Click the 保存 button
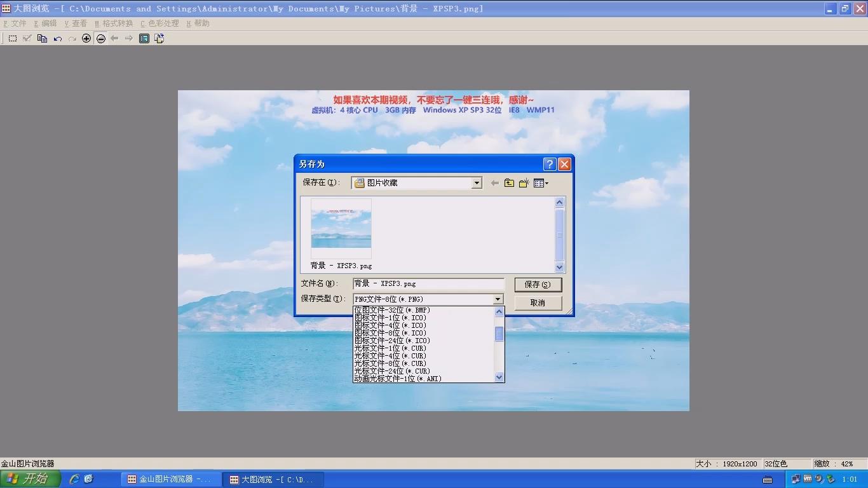The height and width of the screenshot is (488, 868). (538, 285)
